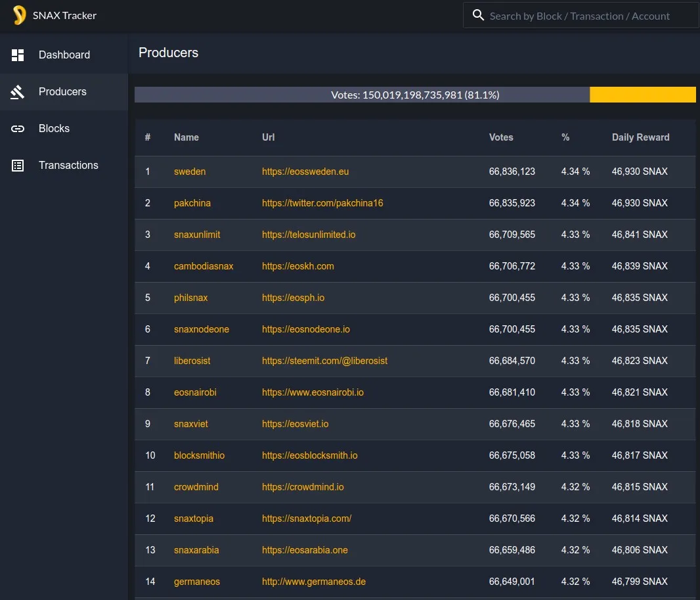Screen dimensions: 700x600
Task: Visit the pakchina Twitter URL
Action: [322, 203]
